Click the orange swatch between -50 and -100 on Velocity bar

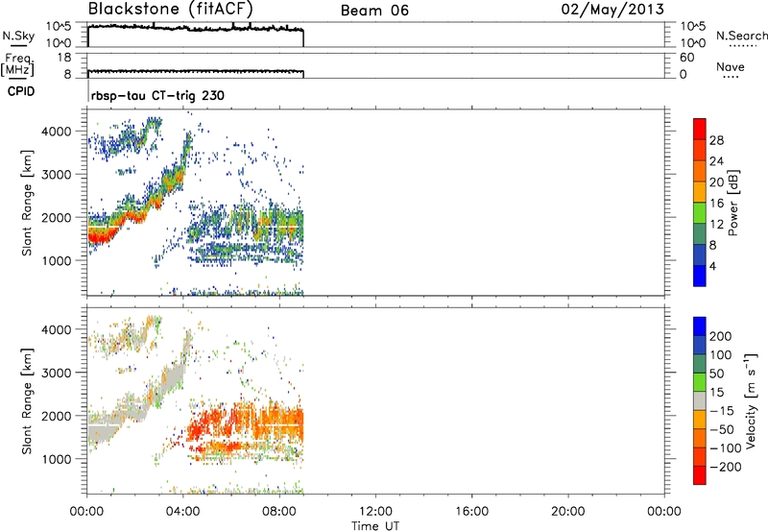click(700, 439)
